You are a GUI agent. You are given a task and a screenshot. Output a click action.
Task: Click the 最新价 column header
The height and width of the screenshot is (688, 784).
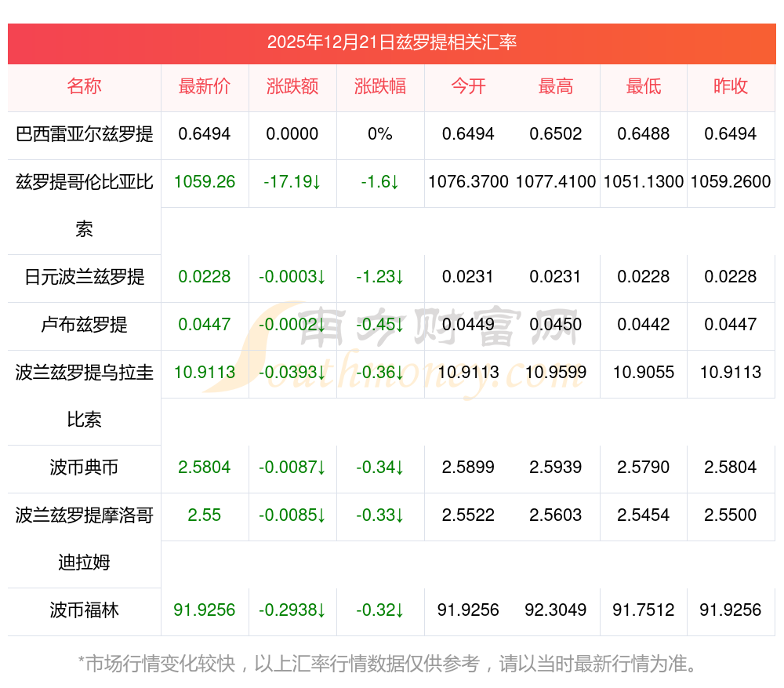205,87
